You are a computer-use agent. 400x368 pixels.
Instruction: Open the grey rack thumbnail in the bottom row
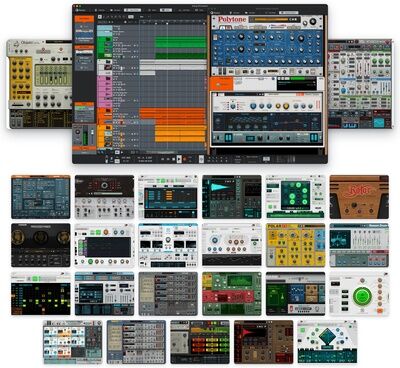click(136, 342)
